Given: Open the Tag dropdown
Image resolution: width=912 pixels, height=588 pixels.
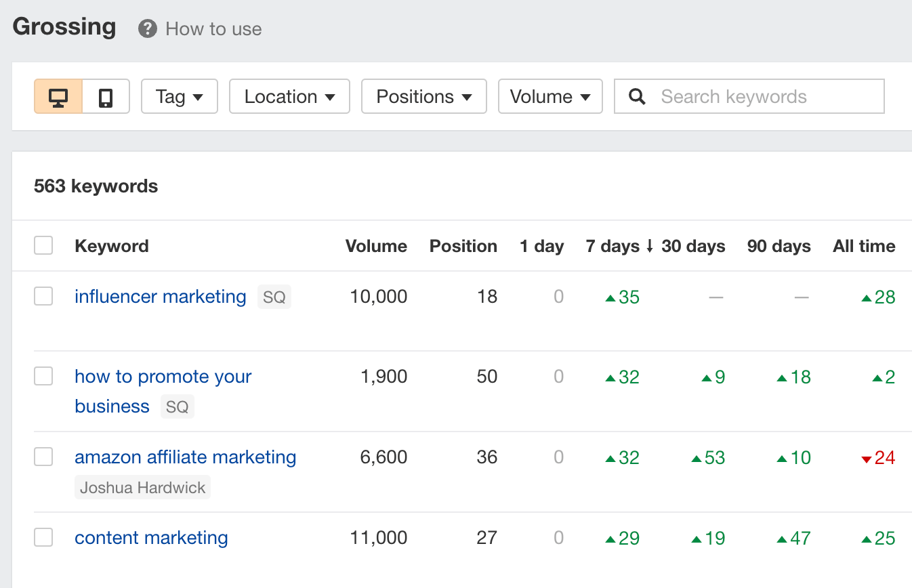Looking at the screenshot, I should [x=179, y=96].
